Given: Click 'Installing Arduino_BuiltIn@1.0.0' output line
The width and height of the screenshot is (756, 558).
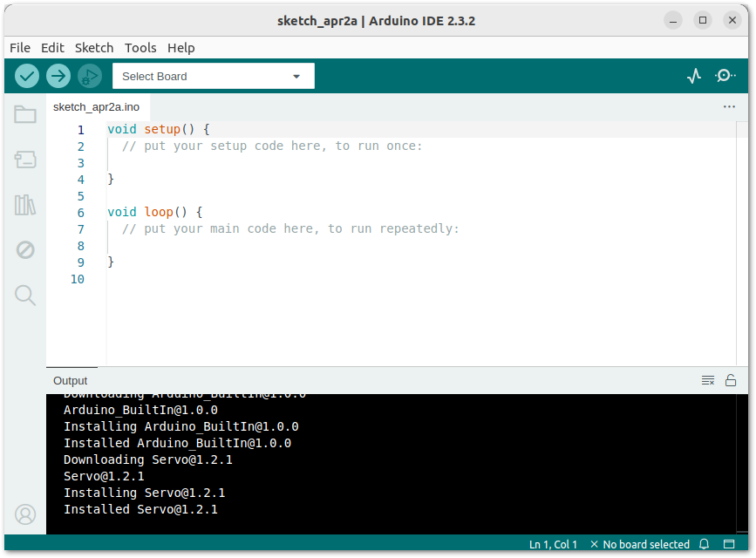Looking at the screenshot, I should point(180,427).
